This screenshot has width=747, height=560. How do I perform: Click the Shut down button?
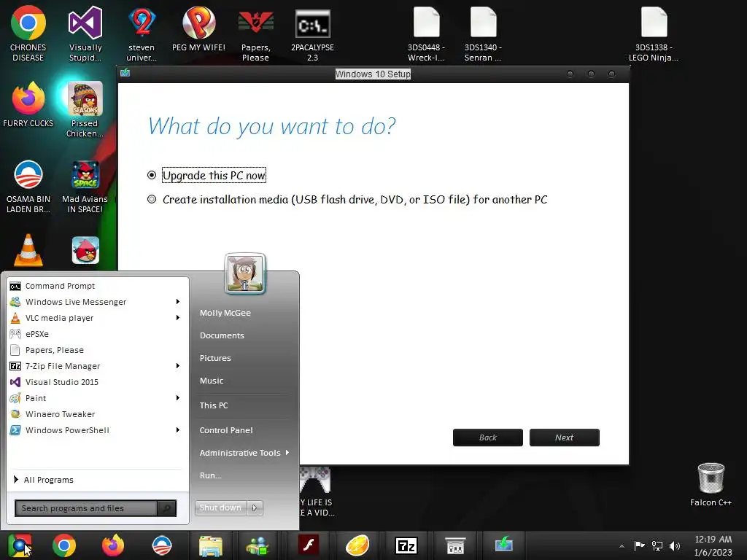point(221,507)
